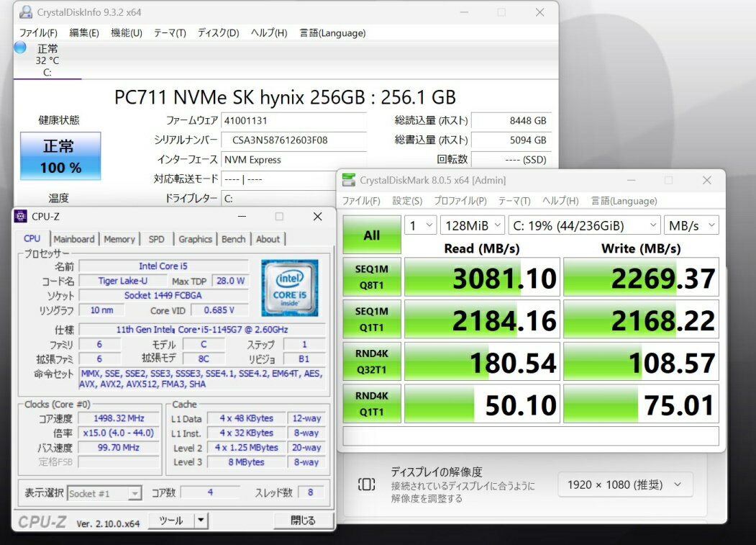Click total host reads value 8448 GB
The image size is (756, 545).
[x=511, y=121]
